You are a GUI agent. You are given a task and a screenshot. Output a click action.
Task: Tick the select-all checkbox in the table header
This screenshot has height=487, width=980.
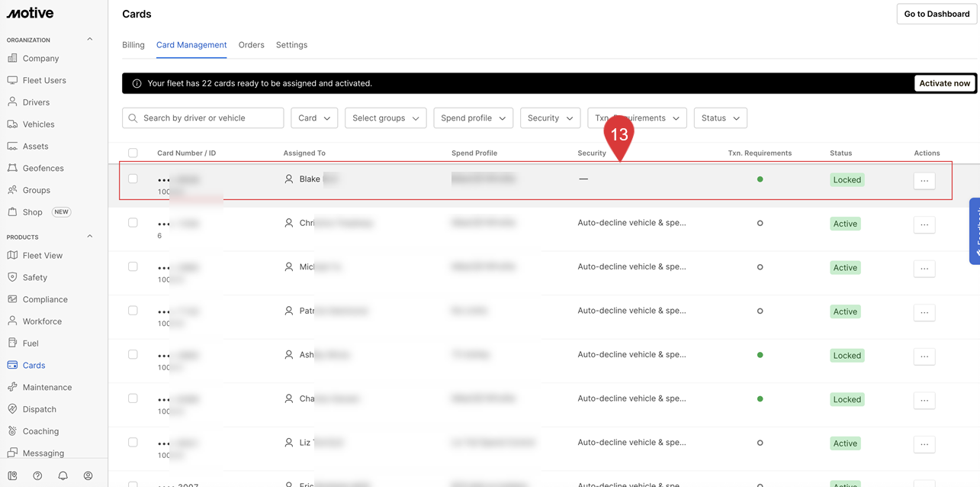pos(133,153)
